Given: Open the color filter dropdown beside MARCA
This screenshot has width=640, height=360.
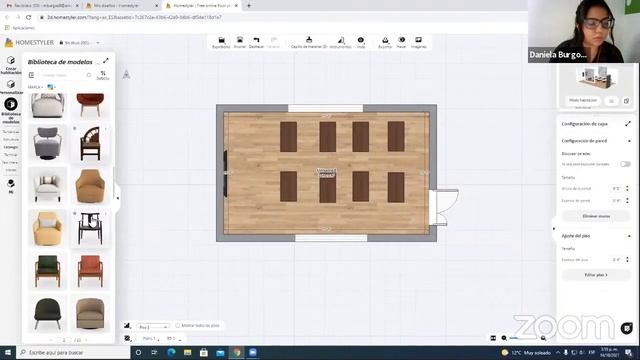Looking at the screenshot, I should pyautogui.click(x=51, y=87).
